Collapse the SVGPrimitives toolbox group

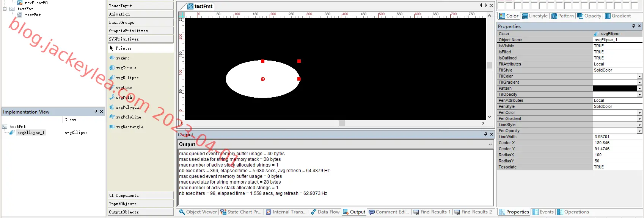click(140, 39)
